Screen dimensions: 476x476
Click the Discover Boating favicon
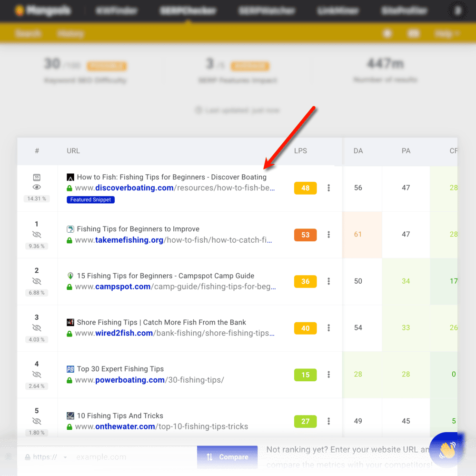tap(71, 177)
